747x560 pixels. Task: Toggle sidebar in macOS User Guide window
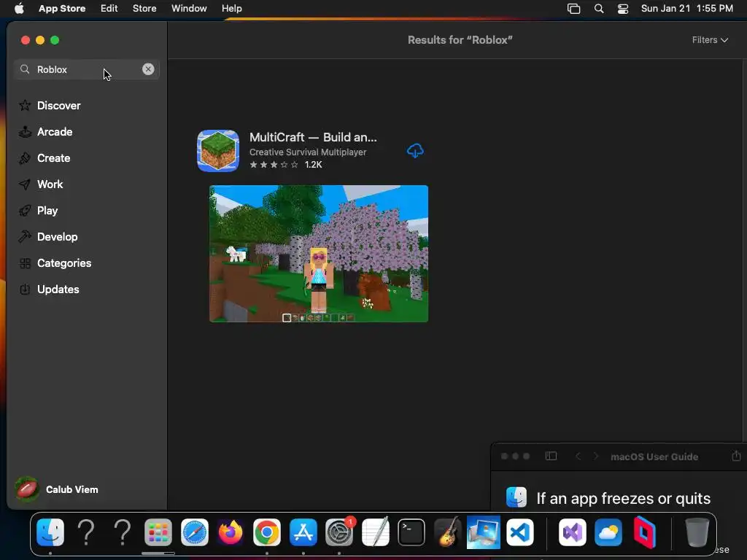(551, 456)
